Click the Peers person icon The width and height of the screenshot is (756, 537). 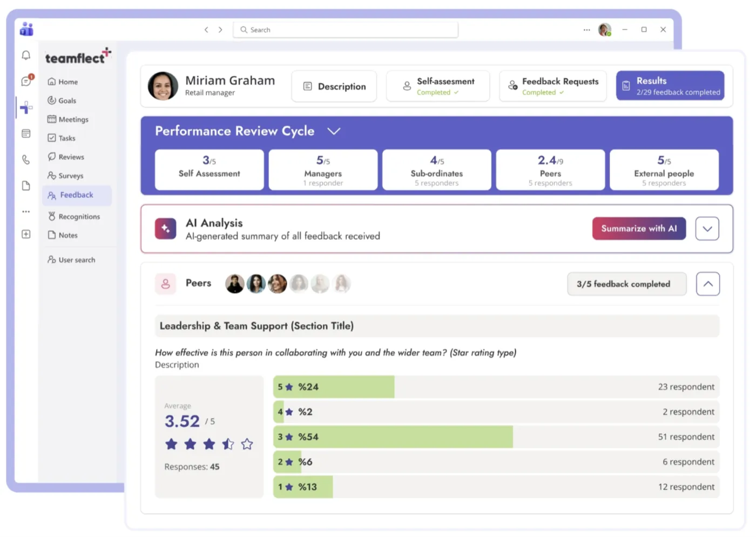click(x=166, y=284)
